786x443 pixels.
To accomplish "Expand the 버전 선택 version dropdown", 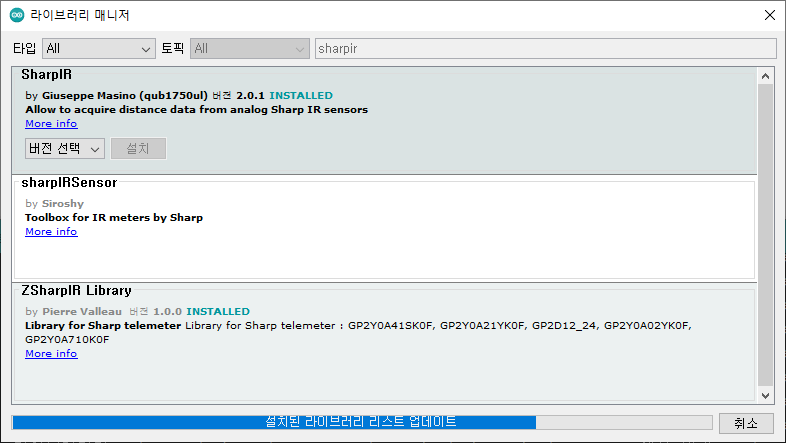I will coord(65,148).
